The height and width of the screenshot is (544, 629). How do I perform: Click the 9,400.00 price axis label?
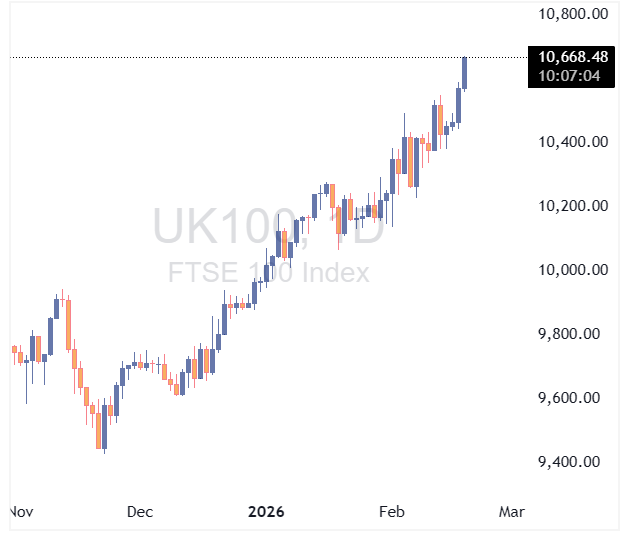[x=577, y=462]
